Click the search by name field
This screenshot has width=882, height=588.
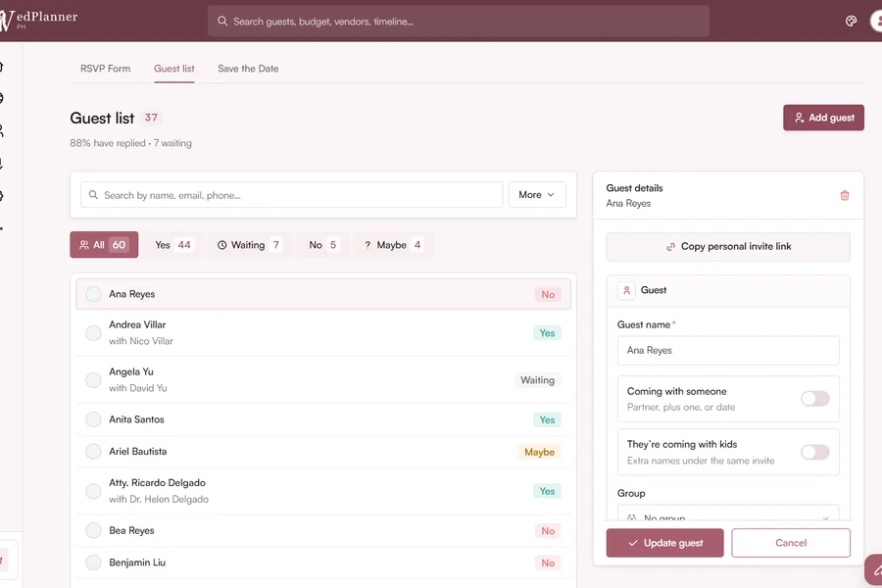point(291,195)
